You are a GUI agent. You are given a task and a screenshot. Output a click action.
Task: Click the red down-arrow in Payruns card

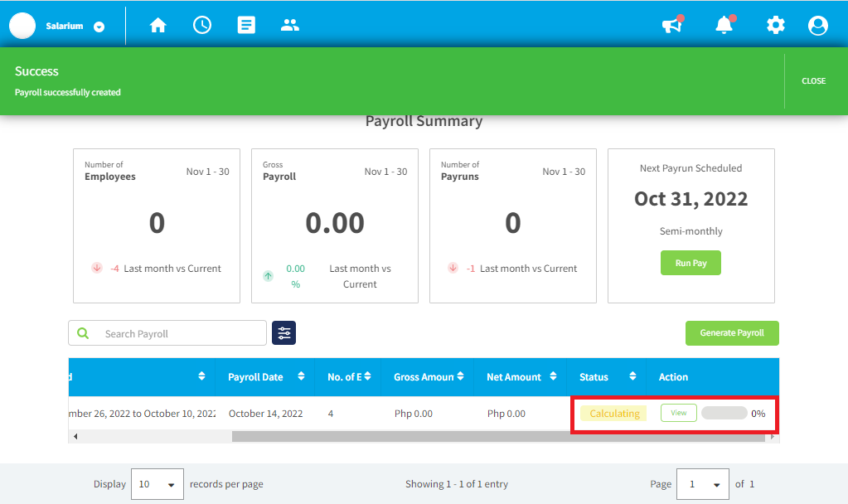(453, 268)
